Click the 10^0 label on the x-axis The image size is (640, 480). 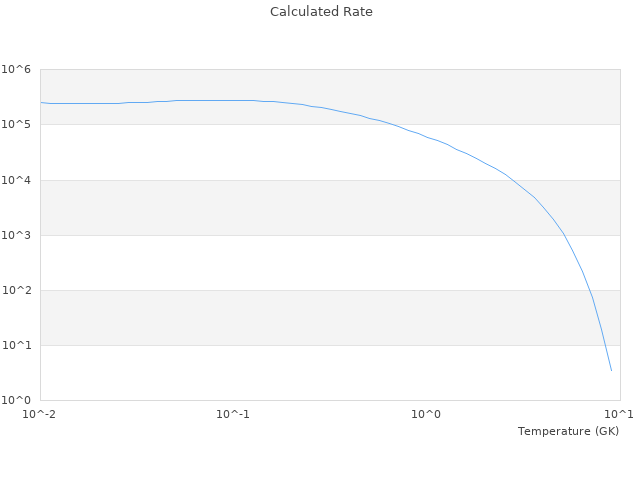coord(426,414)
